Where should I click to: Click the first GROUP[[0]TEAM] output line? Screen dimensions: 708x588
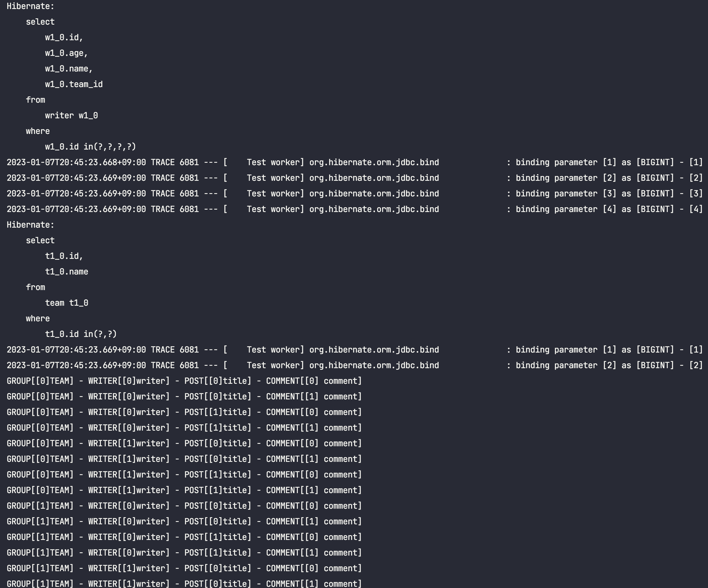184,381
